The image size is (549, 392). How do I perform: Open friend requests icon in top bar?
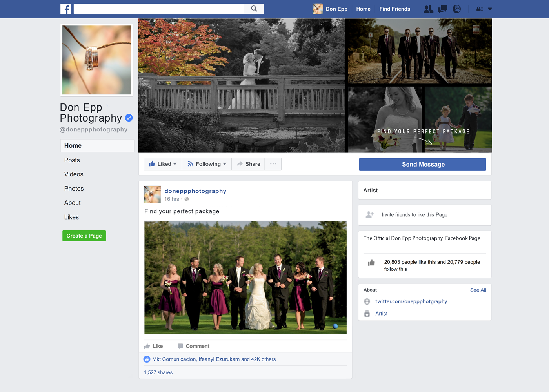pos(429,9)
